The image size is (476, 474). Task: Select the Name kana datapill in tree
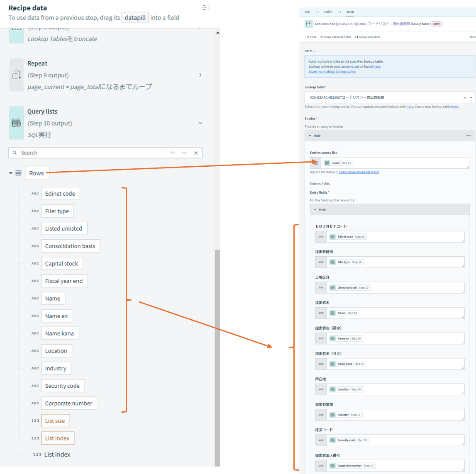(60, 333)
